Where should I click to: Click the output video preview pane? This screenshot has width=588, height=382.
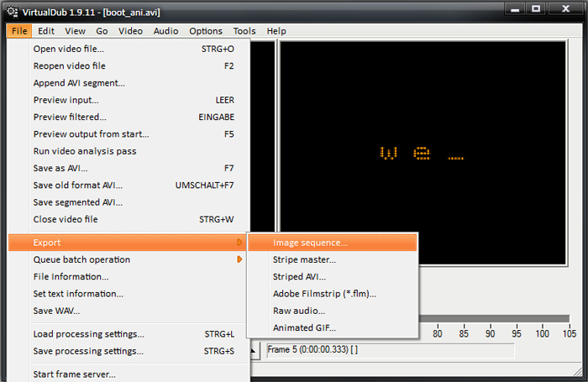point(423,153)
